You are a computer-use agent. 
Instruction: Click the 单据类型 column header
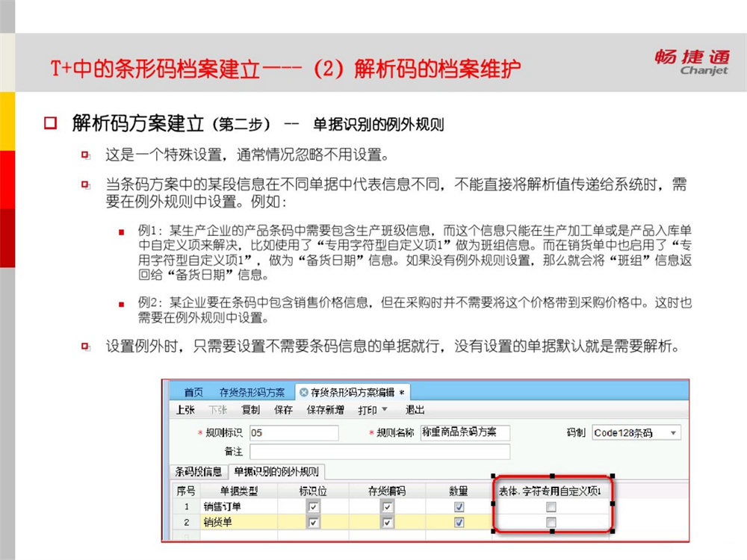point(239,491)
